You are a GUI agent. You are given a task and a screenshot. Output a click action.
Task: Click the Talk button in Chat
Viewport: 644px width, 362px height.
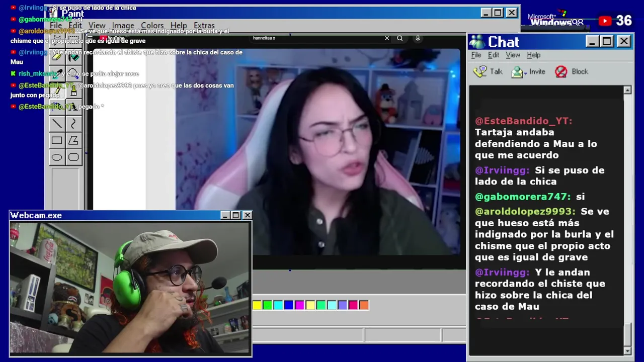(x=488, y=71)
